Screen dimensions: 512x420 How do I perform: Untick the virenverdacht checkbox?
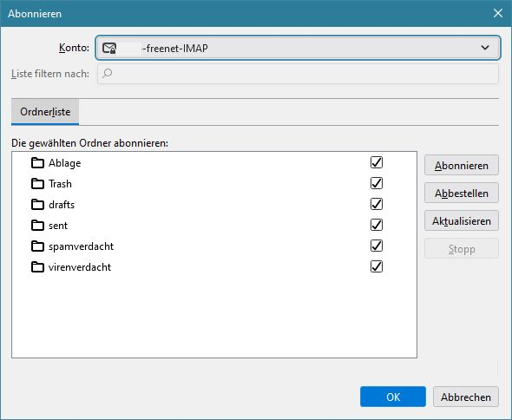[377, 266]
